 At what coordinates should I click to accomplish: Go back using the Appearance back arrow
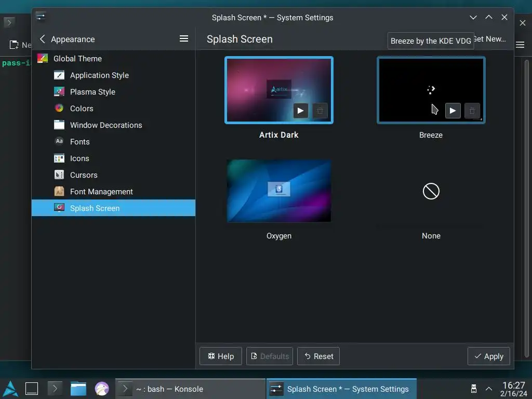point(43,39)
